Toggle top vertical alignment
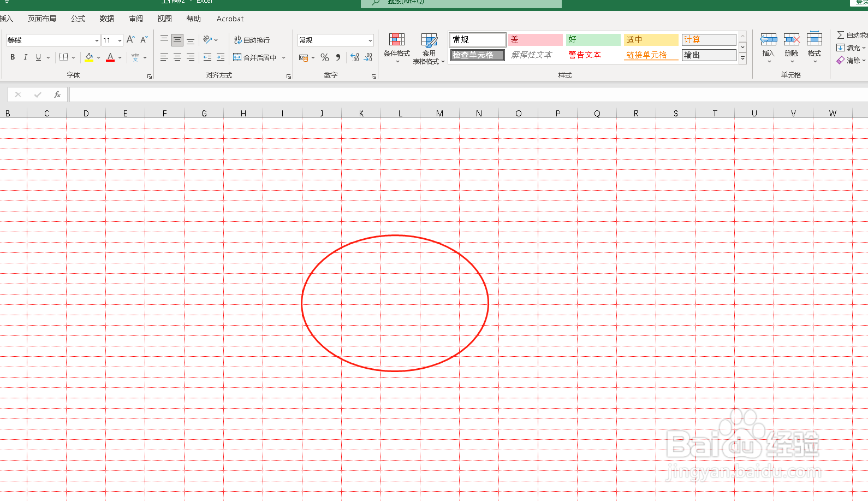The width and height of the screenshot is (868, 501). coord(164,40)
